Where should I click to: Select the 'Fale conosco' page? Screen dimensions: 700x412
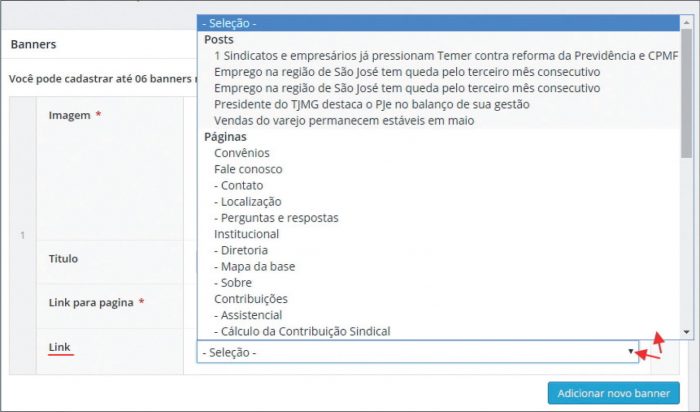246,169
